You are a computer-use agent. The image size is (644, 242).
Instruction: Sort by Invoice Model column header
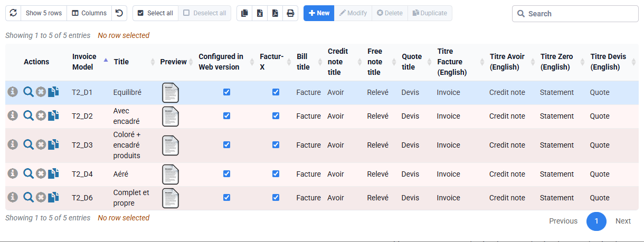click(x=89, y=62)
